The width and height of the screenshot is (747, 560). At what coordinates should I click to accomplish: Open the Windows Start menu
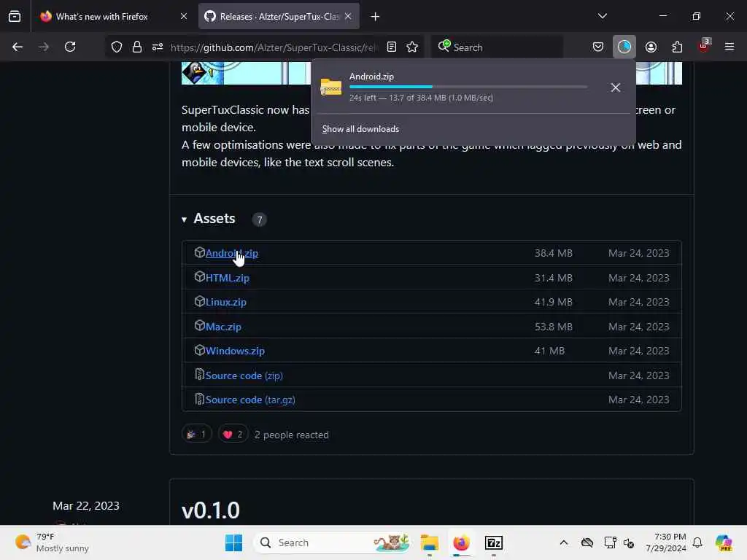click(x=234, y=542)
